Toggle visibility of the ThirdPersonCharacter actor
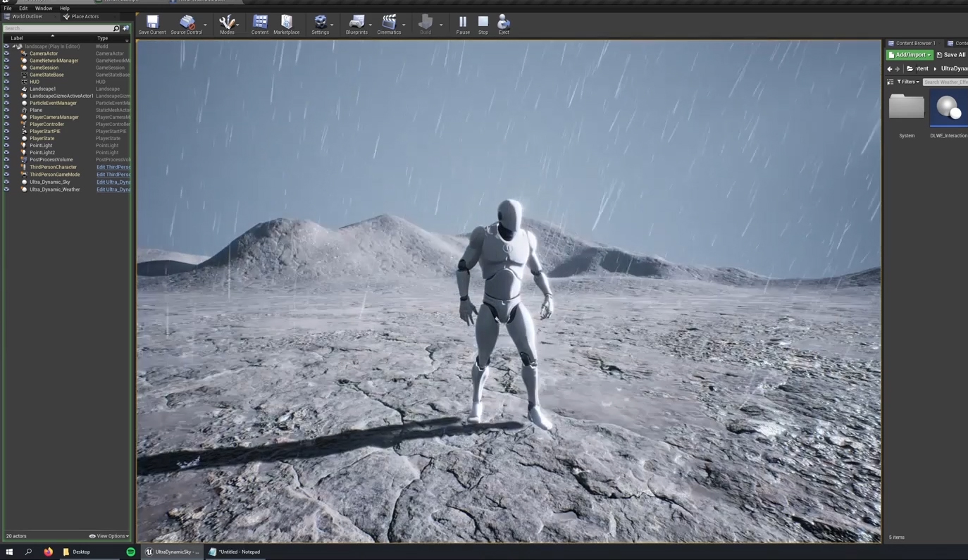This screenshot has width=968, height=560. 6,167
